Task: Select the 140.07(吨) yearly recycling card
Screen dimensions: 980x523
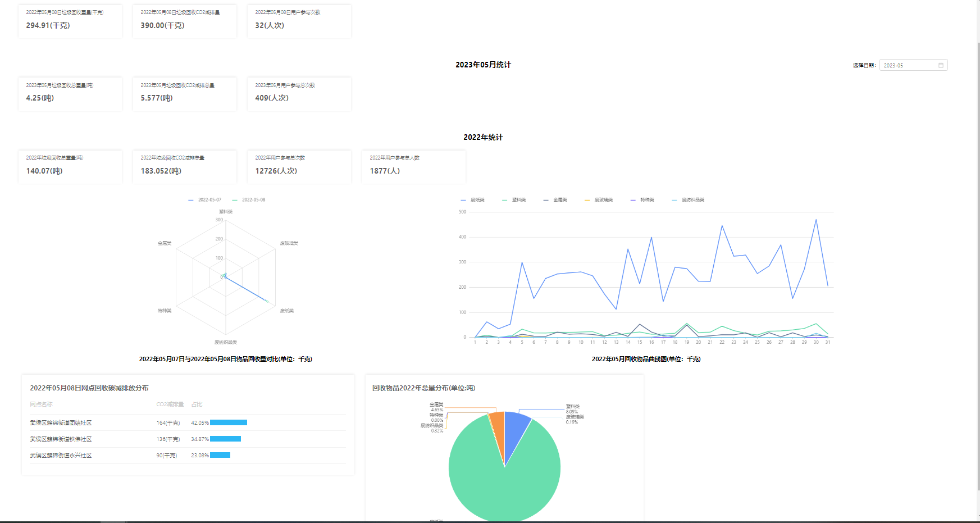Action: pos(70,167)
